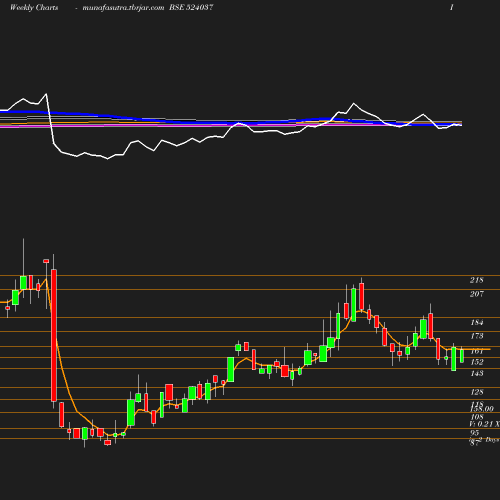Select the 207 price level label
Viewport: 500px width, 500px height.
[x=477, y=294]
